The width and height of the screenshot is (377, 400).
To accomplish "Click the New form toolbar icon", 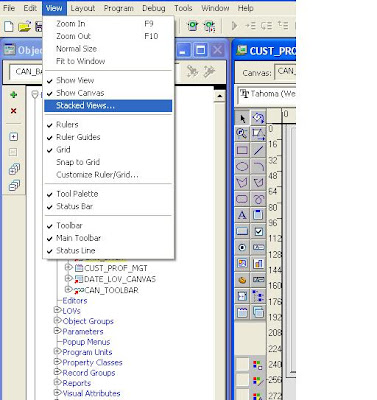I will [x=8, y=26].
